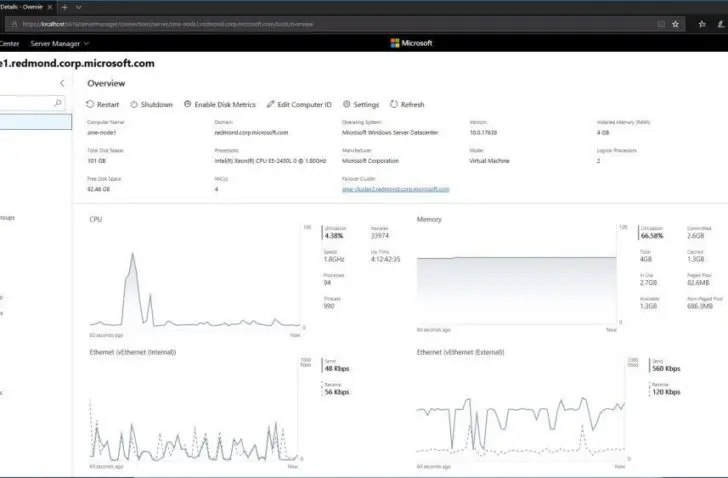728x478 pixels.
Task: Select the free disk space 92.48 GB
Action: [98, 189]
